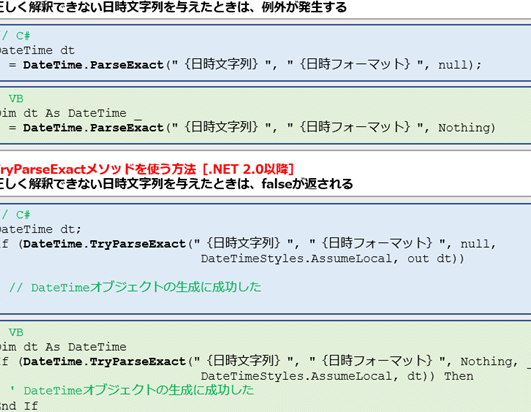This screenshot has height=412, width=531.
Task: Click the heading text ending '例外が発生する'
Action: (x=173, y=7)
